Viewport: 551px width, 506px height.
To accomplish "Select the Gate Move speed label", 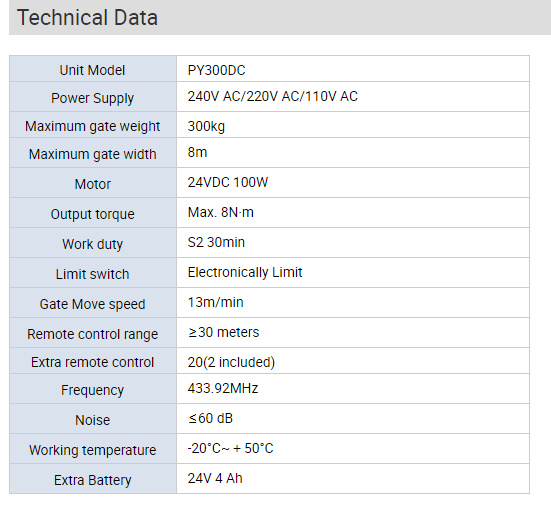I will (x=92, y=304).
